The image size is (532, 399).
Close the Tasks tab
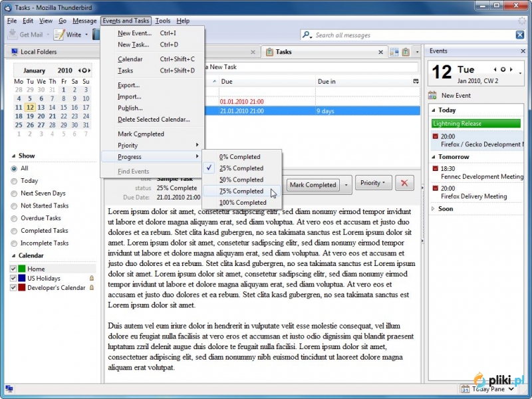click(x=380, y=52)
